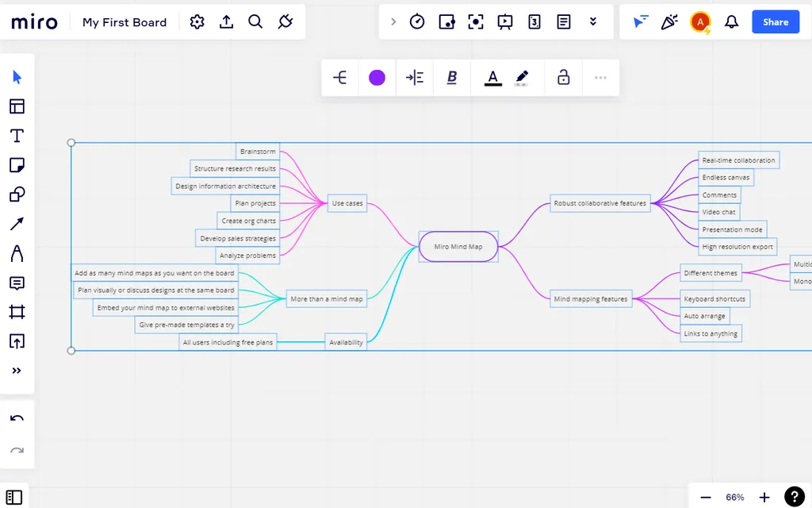Screen dimensions: 812x508
Task: Select the Brainstorm node
Action: coord(258,152)
